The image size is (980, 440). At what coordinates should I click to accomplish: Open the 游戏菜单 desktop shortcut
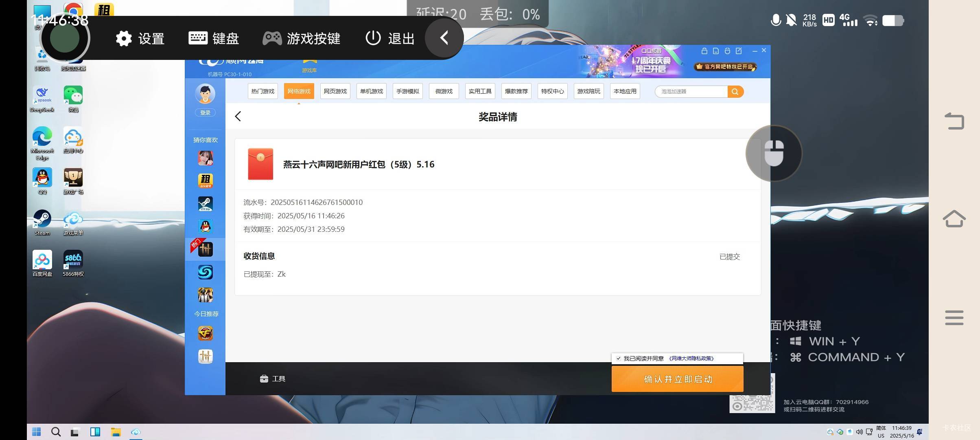(73, 222)
